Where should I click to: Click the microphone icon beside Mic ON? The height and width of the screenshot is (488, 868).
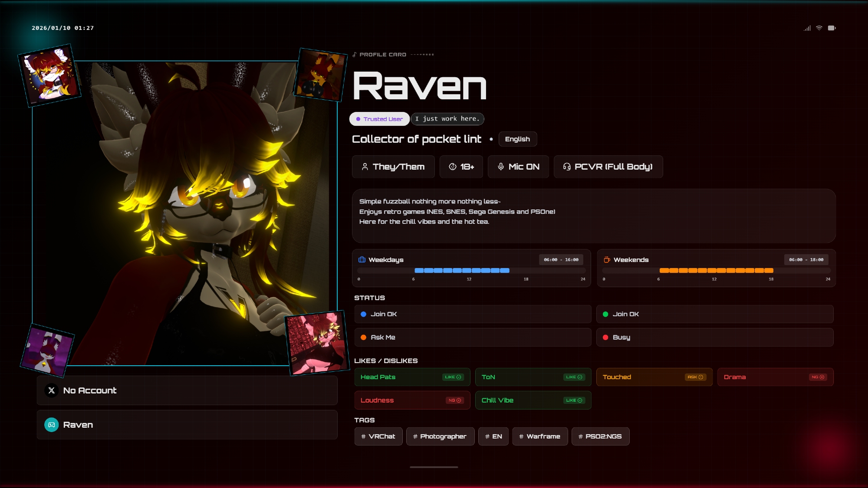click(x=500, y=167)
